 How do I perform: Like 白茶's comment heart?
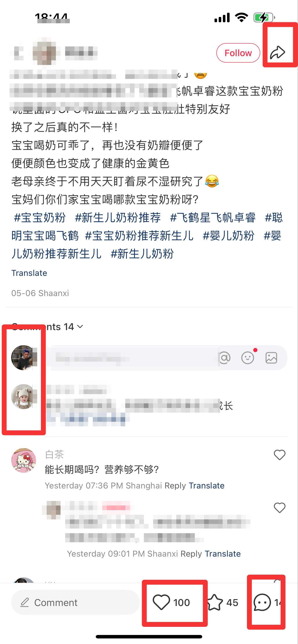(279, 455)
